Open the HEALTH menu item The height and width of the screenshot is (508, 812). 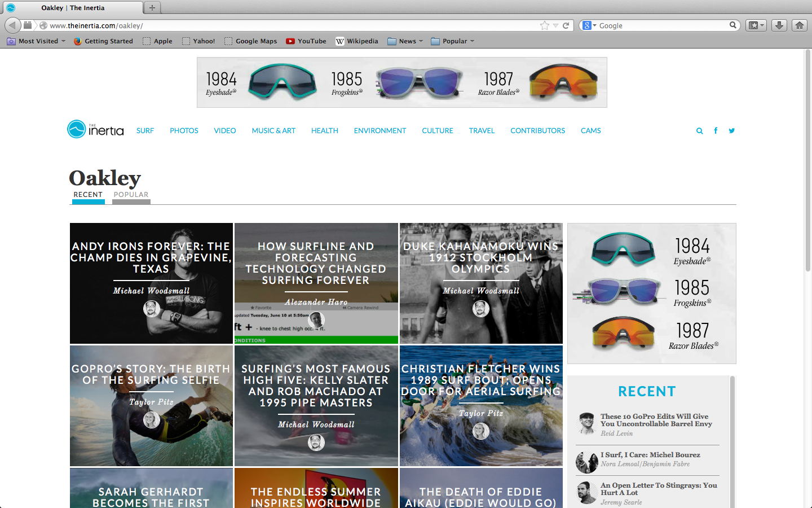tap(325, 130)
